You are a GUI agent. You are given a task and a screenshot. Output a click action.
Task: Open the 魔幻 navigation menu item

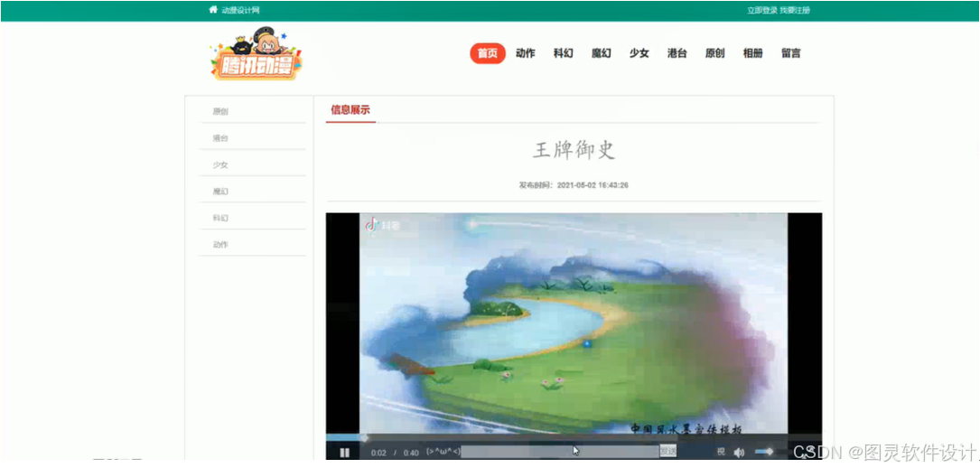[602, 53]
